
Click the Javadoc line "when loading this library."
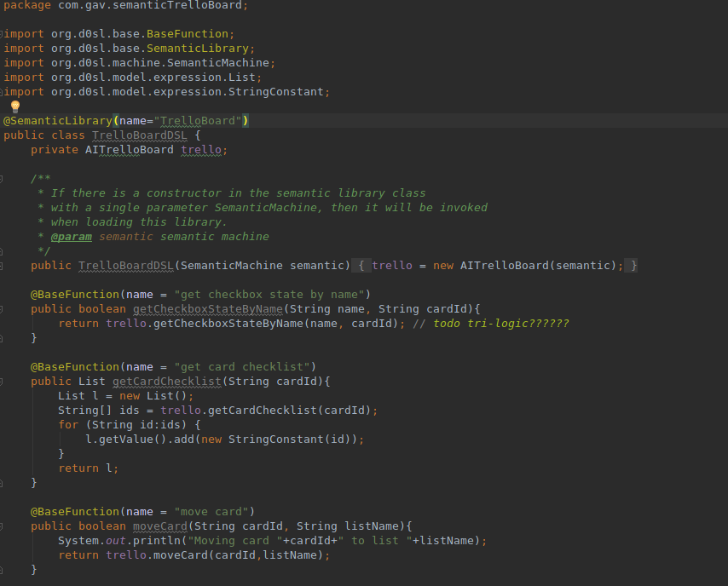pyautogui.click(x=139, y=222)
